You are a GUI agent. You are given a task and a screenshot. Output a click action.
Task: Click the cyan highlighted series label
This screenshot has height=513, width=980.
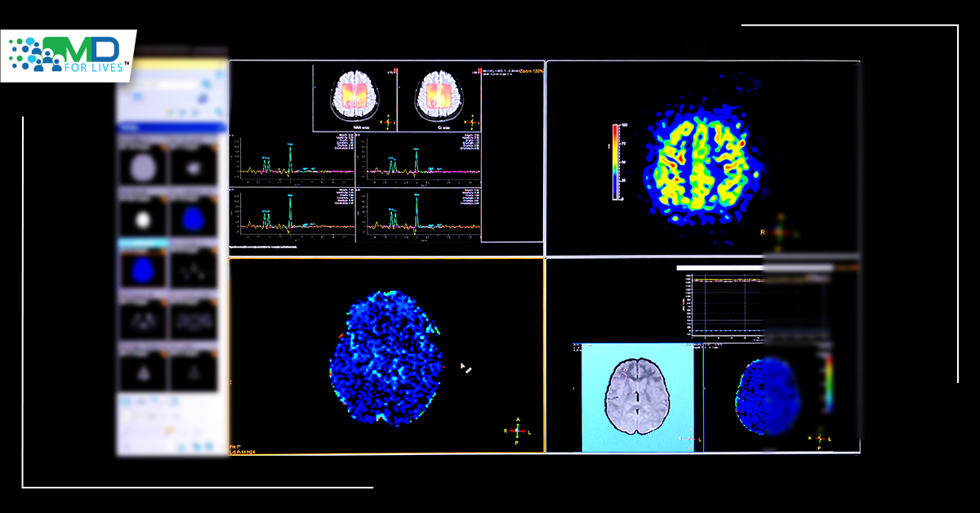[x=143, y=243]
